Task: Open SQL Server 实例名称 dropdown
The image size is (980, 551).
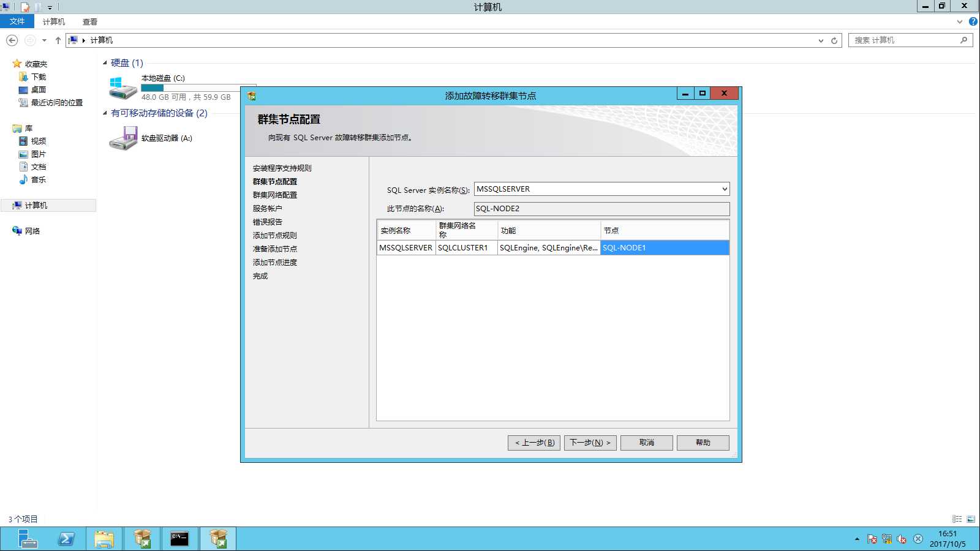Action: (x=724, y=189)
